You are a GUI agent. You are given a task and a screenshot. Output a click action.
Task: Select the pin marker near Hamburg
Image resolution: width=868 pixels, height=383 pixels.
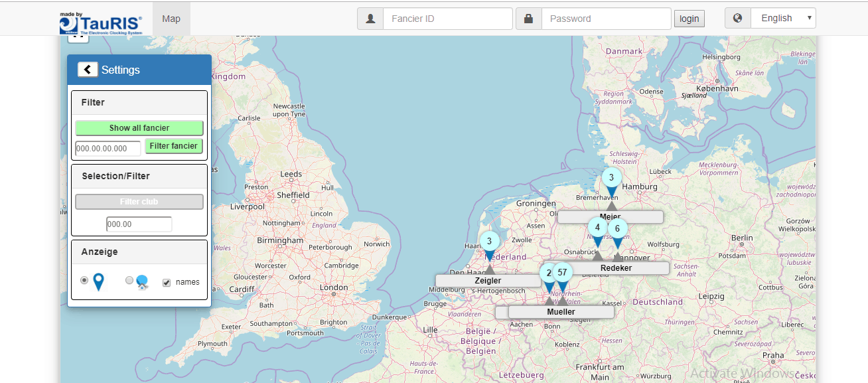[611, 179]
